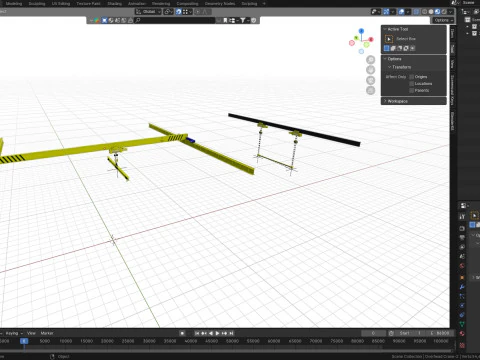Click the Start frame field
Screen dimensions: 480x360
tap(411, 333)
